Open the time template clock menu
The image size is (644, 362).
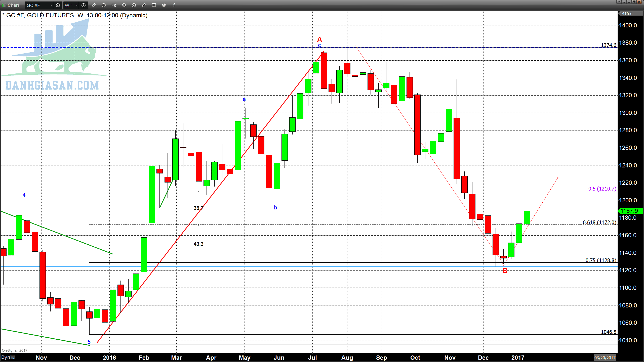point(84,5)
